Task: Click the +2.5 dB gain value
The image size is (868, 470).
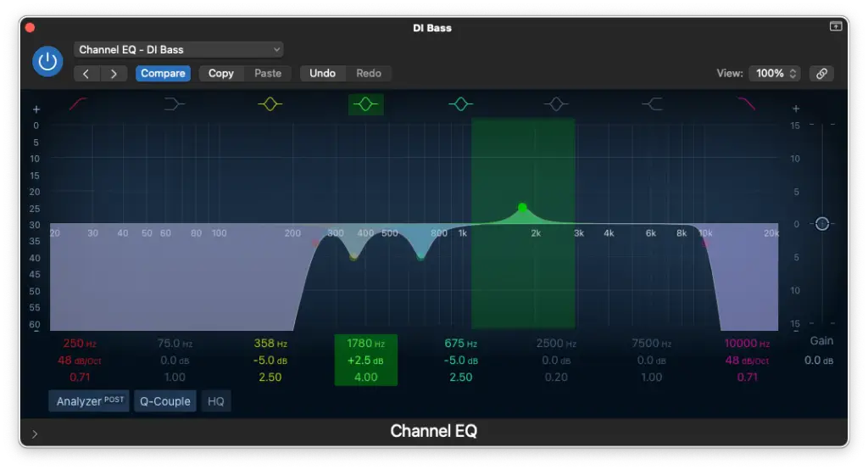Action: (x=365, y=361)
